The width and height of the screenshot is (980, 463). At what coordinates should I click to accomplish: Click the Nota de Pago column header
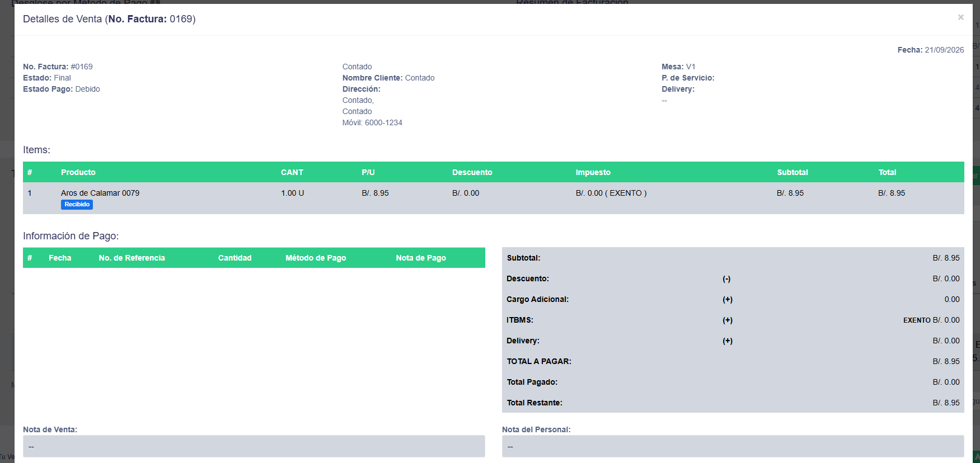(x=421, y=258)
